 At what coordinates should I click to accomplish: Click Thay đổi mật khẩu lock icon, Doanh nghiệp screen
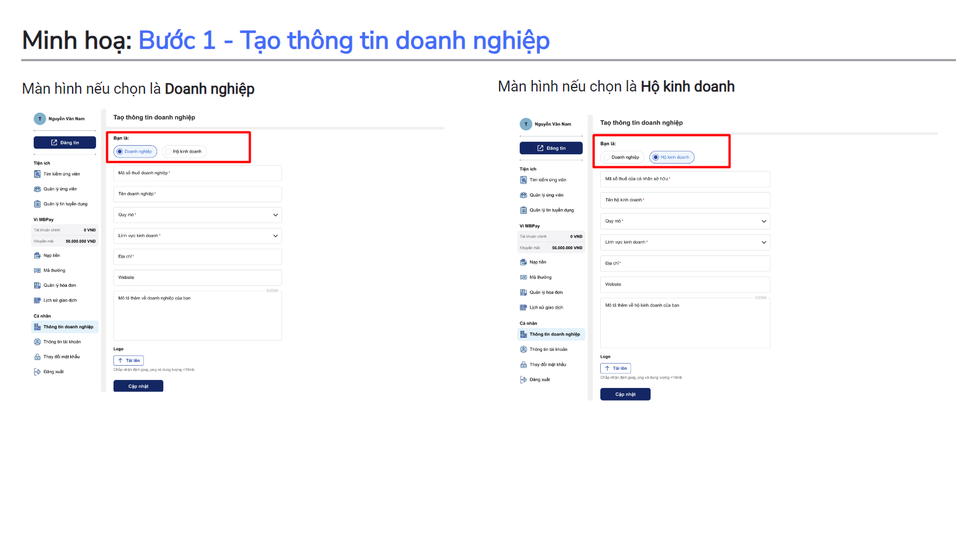tap(37, 357)
